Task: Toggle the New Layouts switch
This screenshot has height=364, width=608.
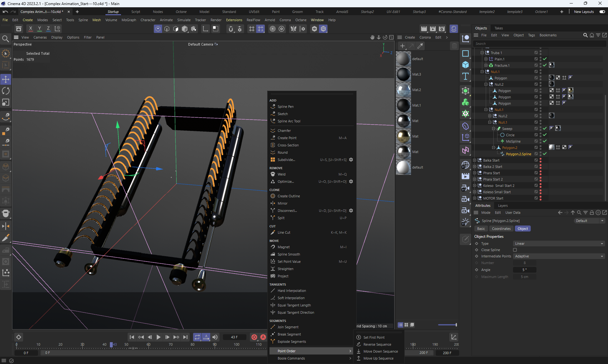Action: point(602,12)
